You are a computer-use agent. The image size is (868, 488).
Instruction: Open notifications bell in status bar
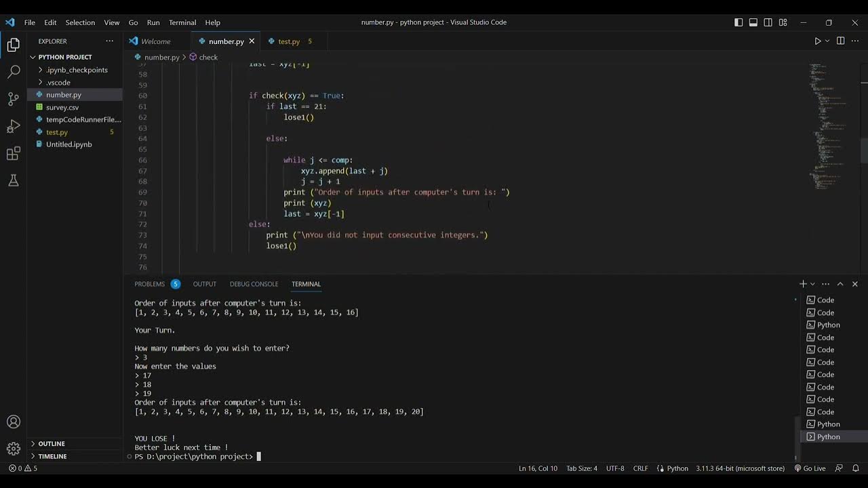pyautogui.click(x=856, y=468)
